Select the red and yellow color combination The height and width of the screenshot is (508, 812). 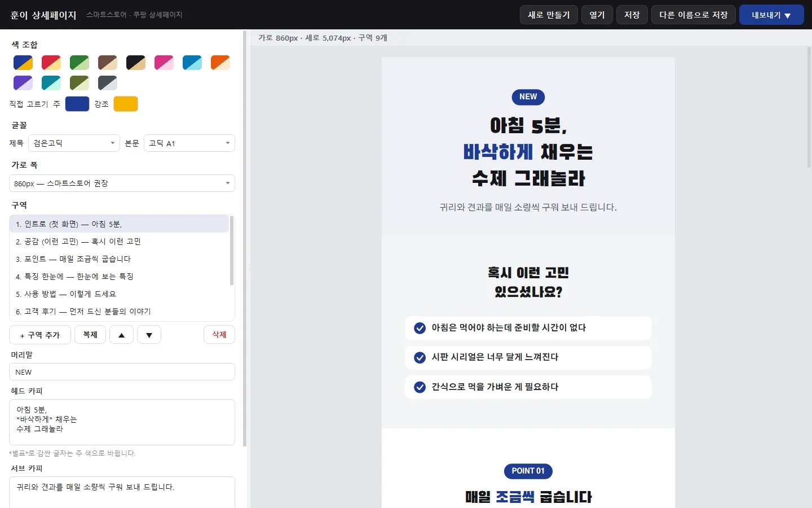click(51, 63)
